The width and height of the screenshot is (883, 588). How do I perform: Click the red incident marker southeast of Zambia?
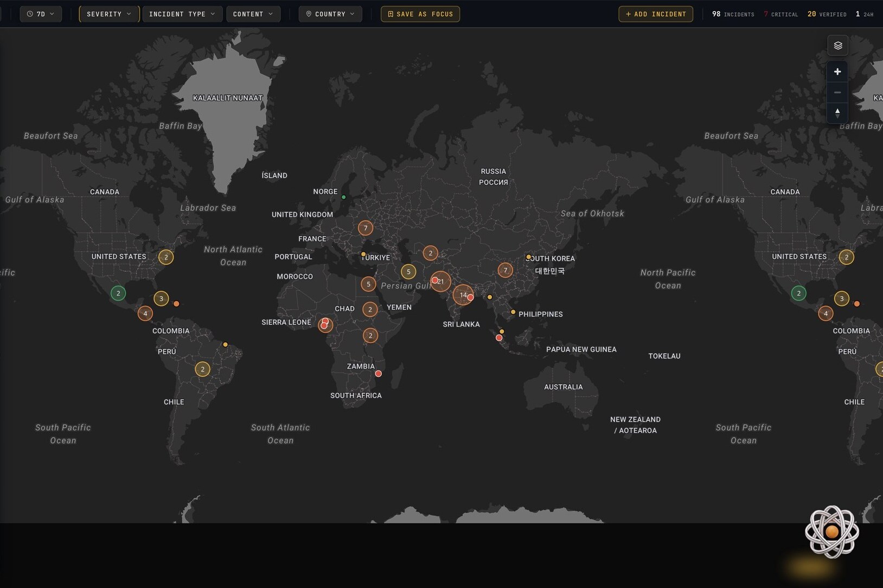379,374
